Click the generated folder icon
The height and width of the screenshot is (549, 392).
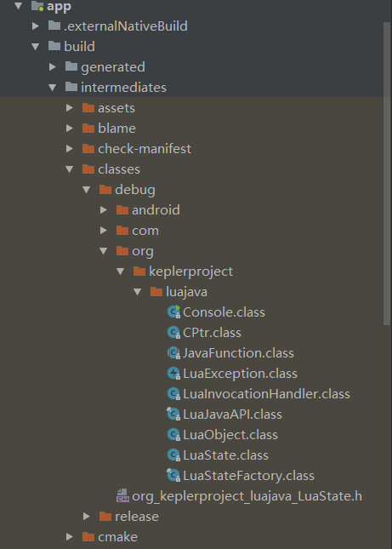(x=71, y=66)
